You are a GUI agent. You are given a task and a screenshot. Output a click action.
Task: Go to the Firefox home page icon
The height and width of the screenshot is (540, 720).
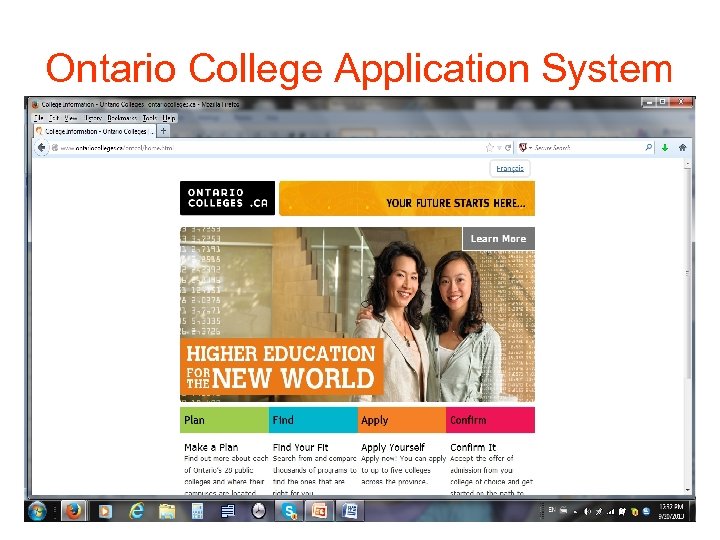[682, 147]
